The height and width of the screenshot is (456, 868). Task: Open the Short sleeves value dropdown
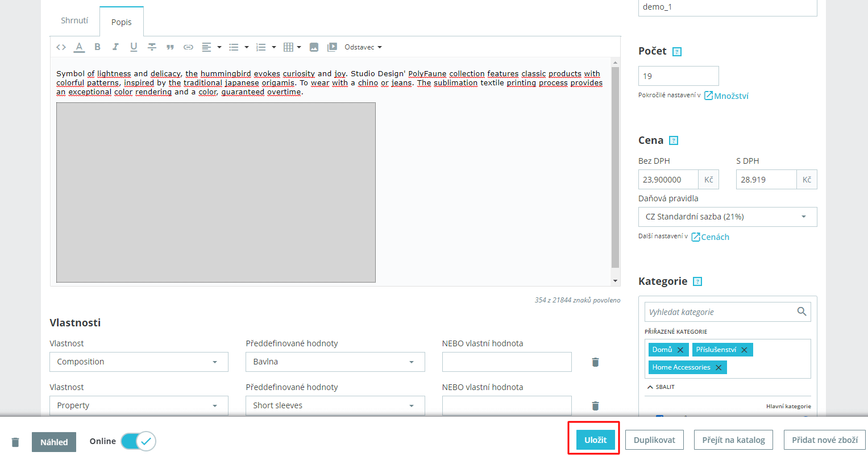point(335,405)
